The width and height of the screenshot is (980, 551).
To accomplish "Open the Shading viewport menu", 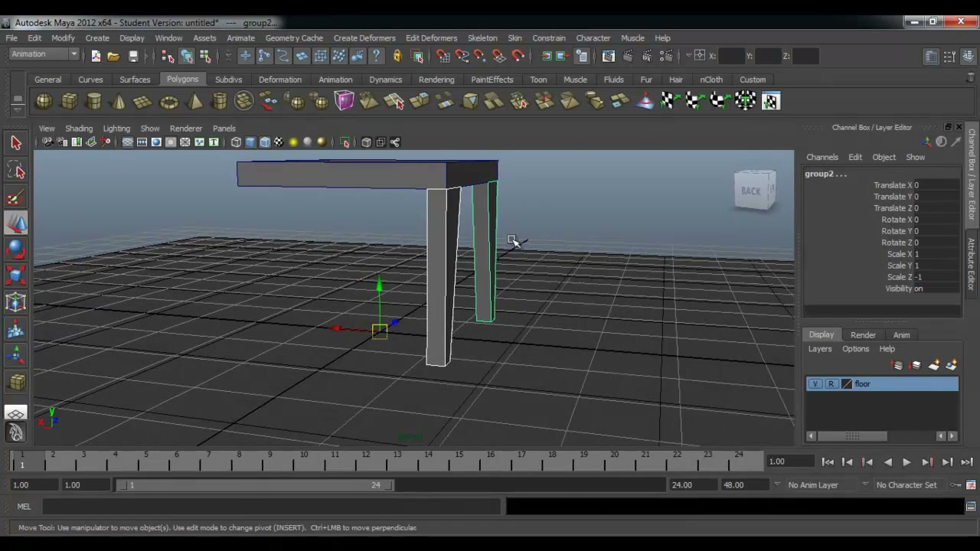I will tap(79, 129).
